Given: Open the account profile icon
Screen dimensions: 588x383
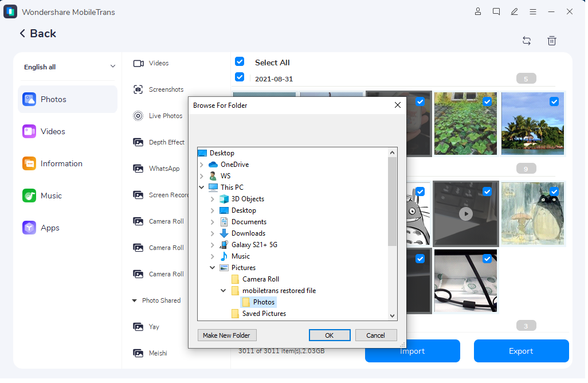Looking at the screenshot, I should [x=478, y=11].
